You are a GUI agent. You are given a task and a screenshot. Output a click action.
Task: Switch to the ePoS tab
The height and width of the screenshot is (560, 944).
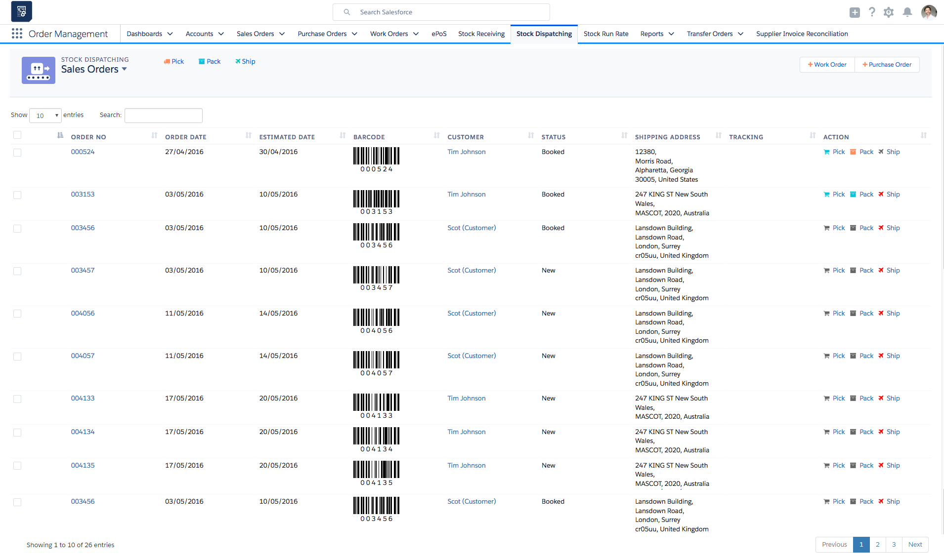click(439, 34)
